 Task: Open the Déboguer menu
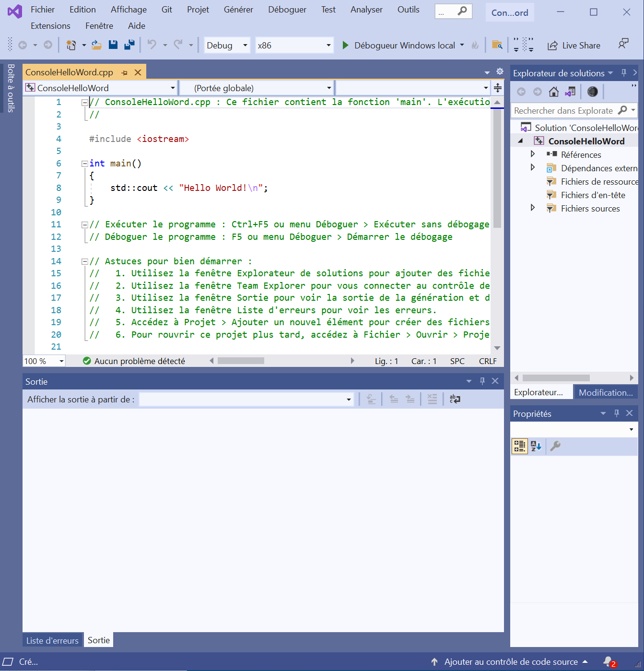tap(287, 10)
